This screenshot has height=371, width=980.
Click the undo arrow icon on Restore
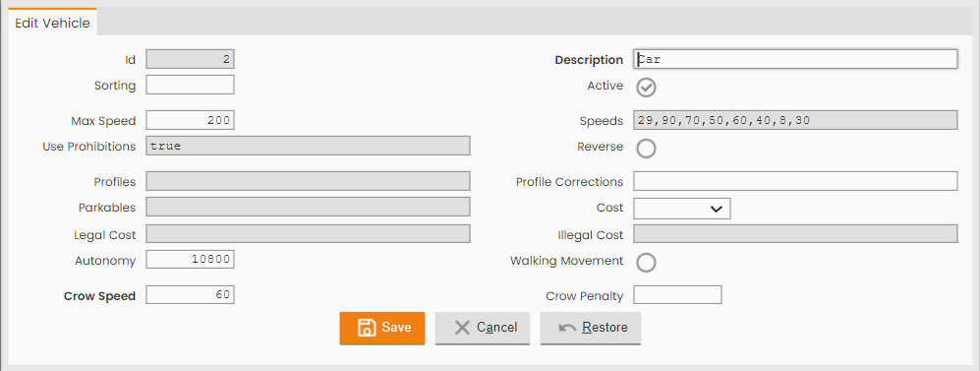coord(567,328)
